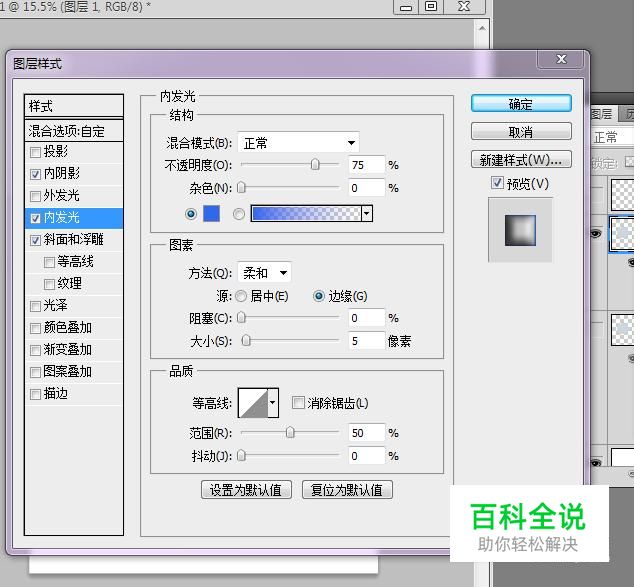Confirm with the 确定 button
Viewport: 634px width, 587px height.
[x=521, y=104]
